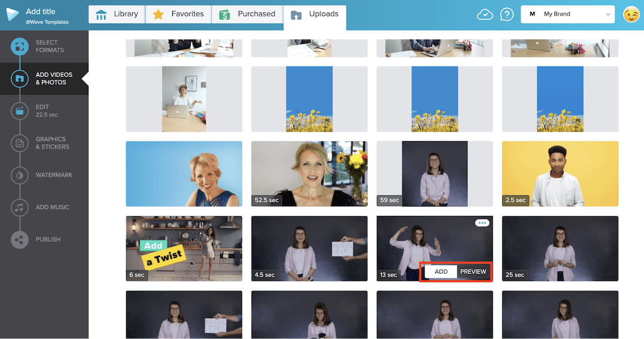
Task: Click the cloud sync status icon
Action: [x=485, y=14]
